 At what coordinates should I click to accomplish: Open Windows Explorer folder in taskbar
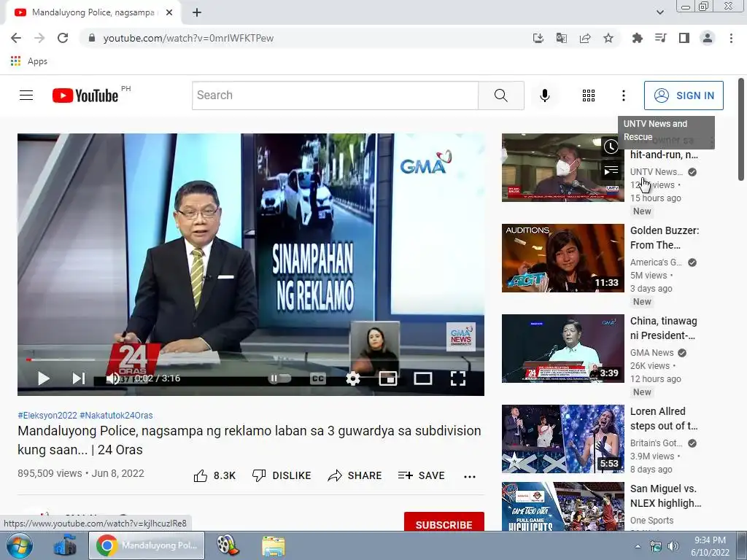pos(274,545)
